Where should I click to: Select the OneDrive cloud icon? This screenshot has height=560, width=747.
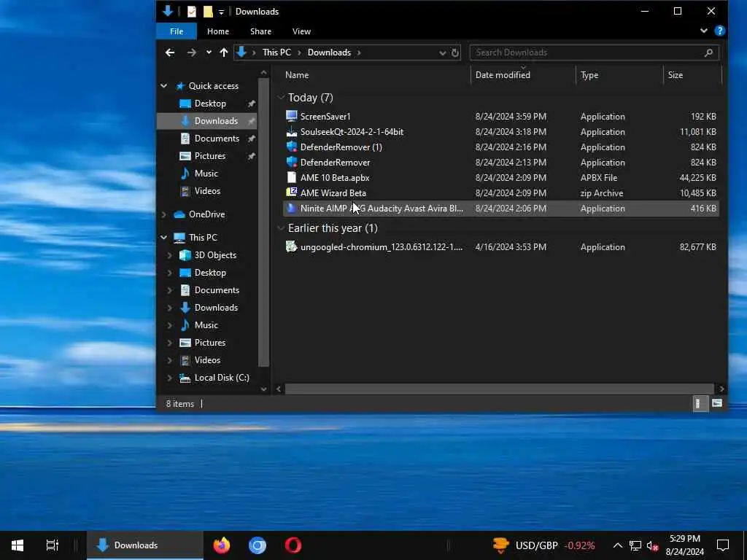click(x=179, y=214)
